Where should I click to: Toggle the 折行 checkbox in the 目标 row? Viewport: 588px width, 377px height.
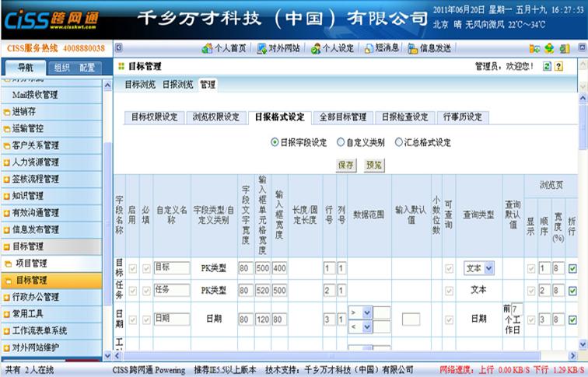tap(572, 268)
